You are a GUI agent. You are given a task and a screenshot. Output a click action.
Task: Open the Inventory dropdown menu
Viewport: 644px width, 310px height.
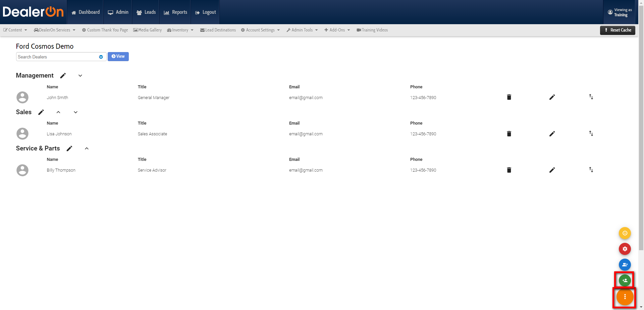point(180,30)
